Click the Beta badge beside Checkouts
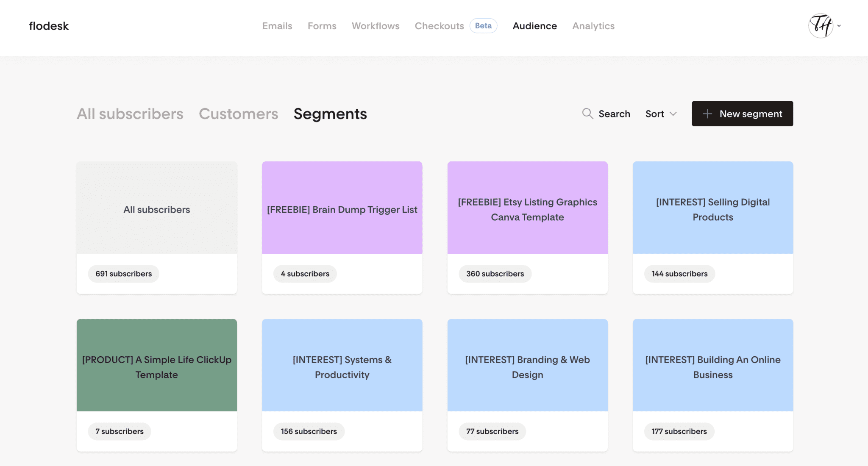Image resolution: width=868 pixels, height=466 pixels. tap(484, 26)
